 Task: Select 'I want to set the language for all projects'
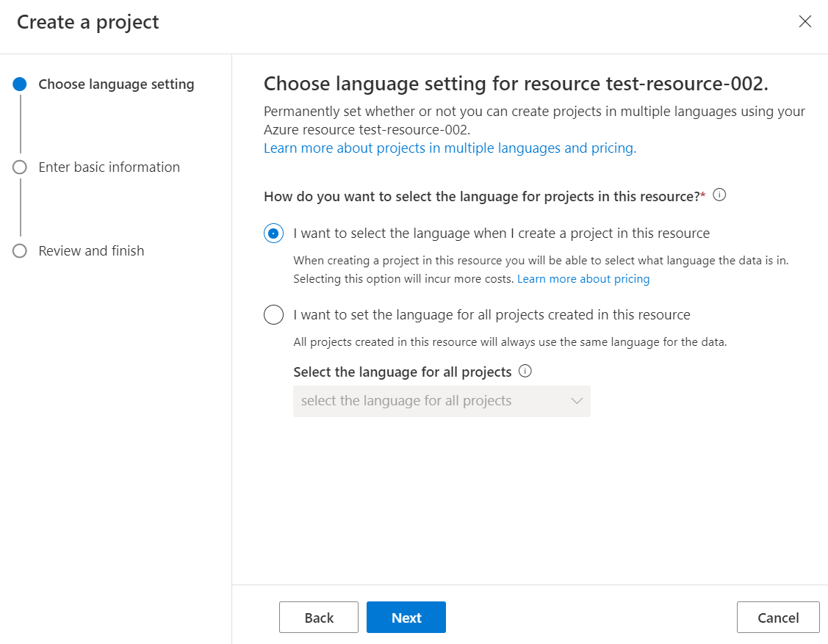point(273,314)
